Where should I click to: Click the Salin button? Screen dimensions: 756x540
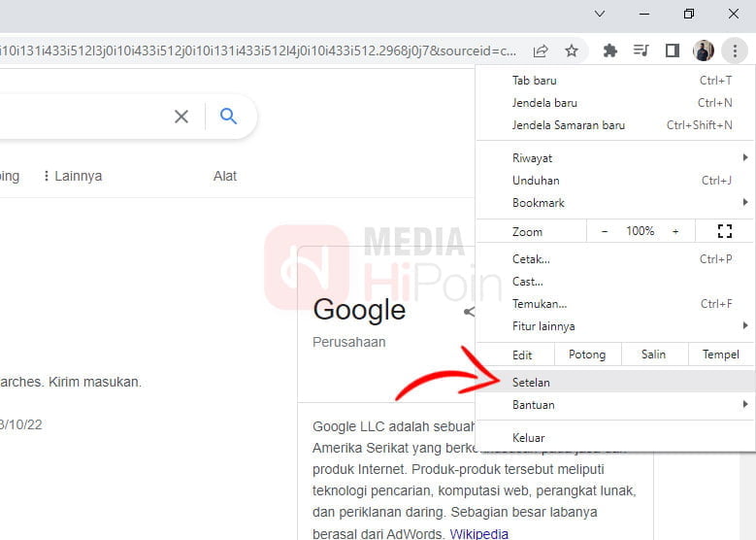pos(654,354)
